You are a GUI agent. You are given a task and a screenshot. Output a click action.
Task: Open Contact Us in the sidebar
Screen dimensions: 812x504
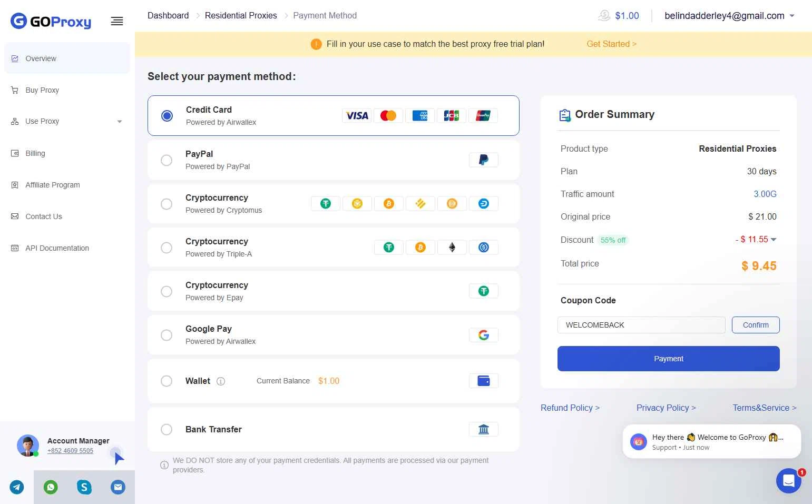(67, 216)
